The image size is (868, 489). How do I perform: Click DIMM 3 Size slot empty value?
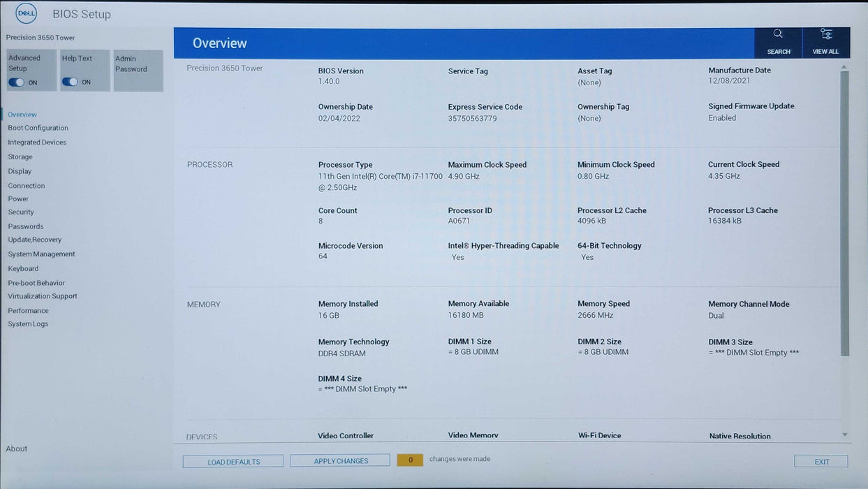pyautogui.click(x=754, y=353)
